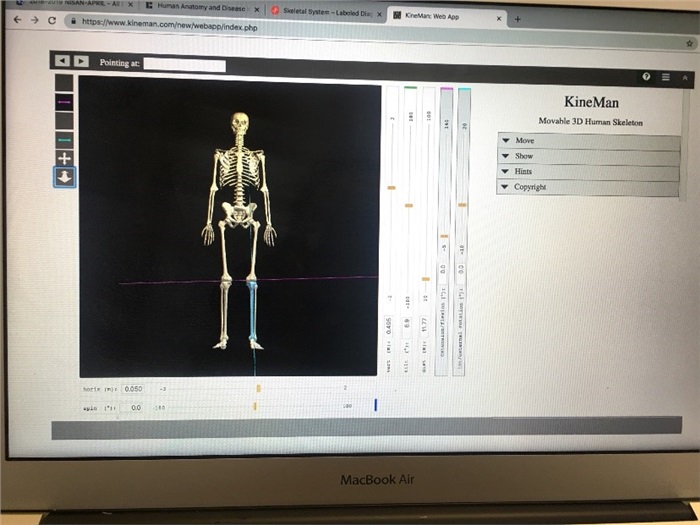The image size is (700, 525).
Task: Click the top blank dark sidebar square
Action: click(64, 83)
